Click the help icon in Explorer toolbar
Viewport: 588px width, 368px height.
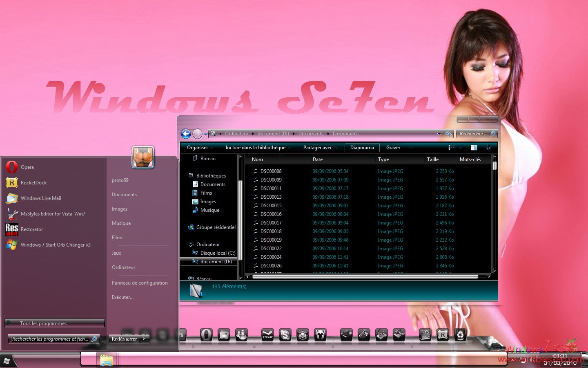(x=488, y=148)
